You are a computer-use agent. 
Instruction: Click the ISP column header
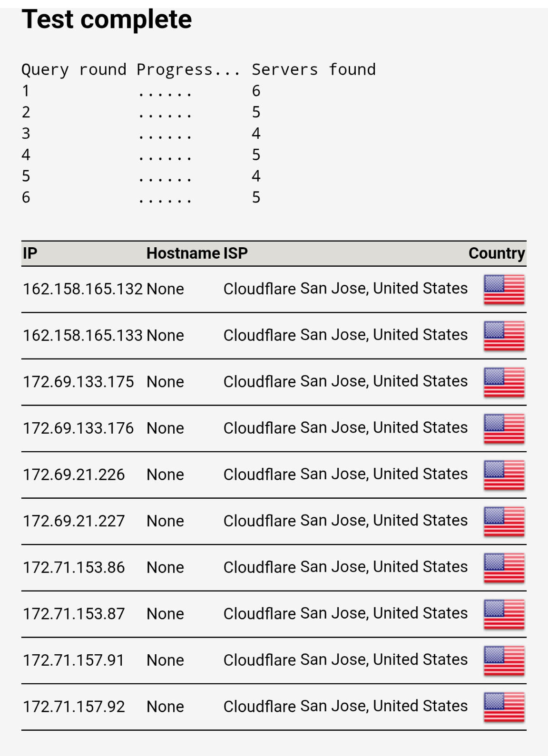pos(236,253)
